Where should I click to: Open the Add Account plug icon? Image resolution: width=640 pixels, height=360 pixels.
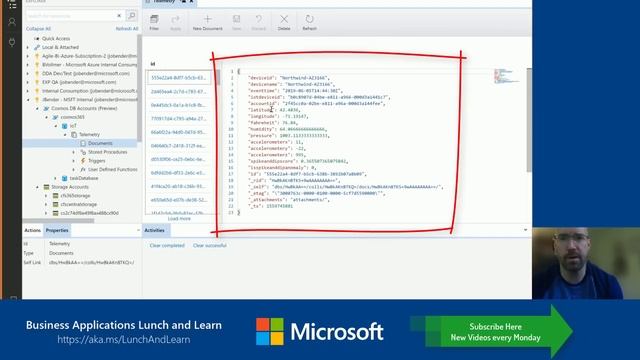point(12,42)
